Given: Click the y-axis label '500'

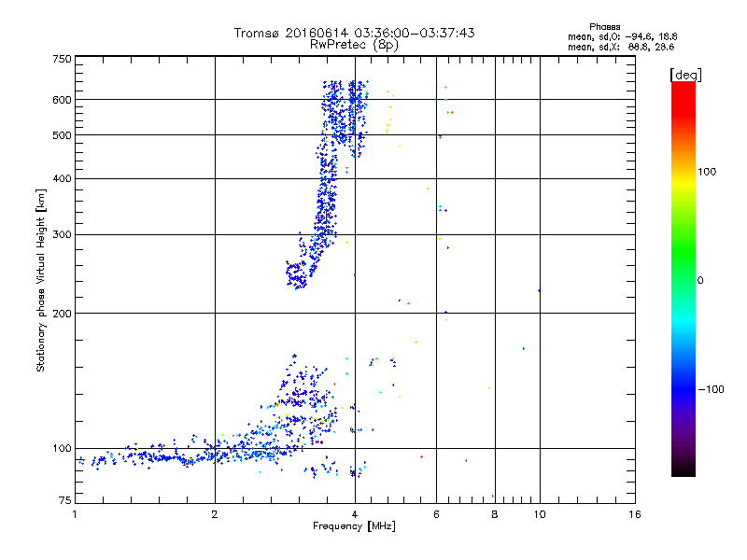Looking at the screenshot, I should coord(62,135).
